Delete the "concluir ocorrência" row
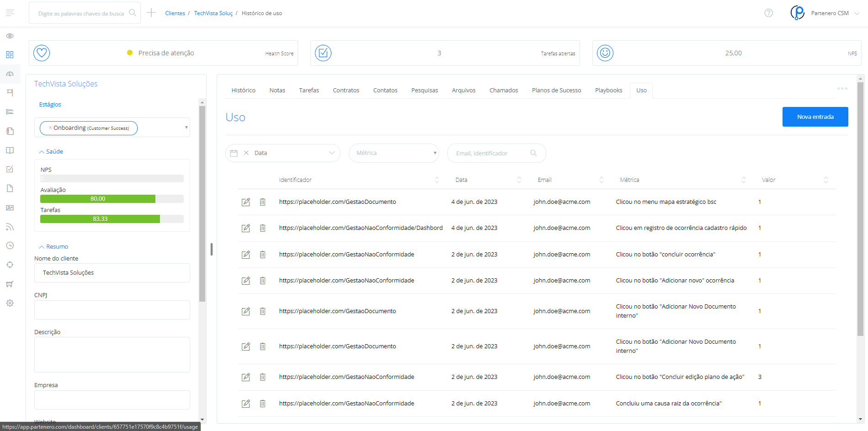 262,255
